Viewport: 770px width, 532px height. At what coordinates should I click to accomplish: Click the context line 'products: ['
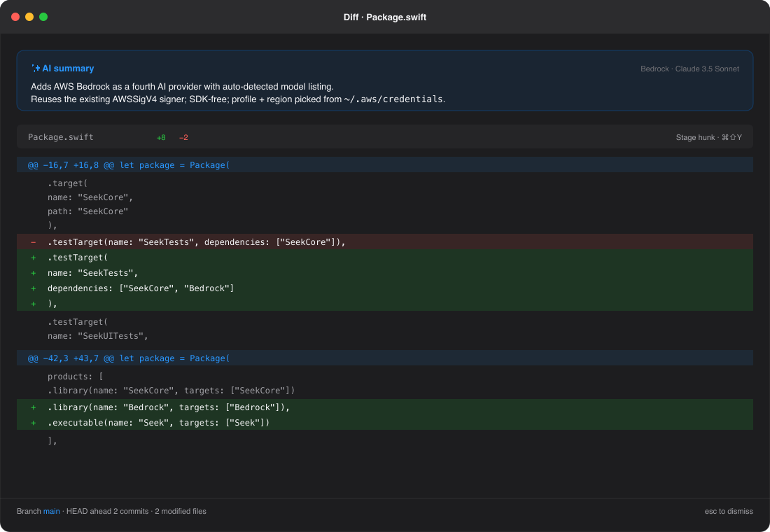click(75, 377)
